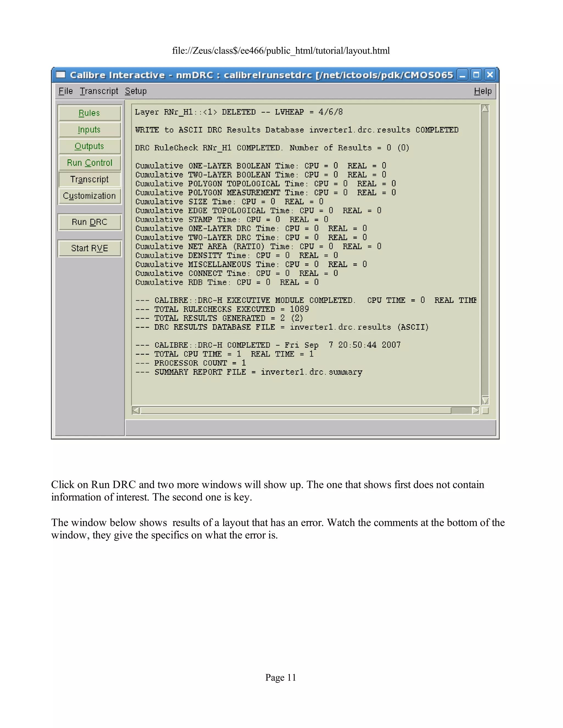Close the Calibre nmDRC window
Screen dimensions: 563x728
(490, 75)
